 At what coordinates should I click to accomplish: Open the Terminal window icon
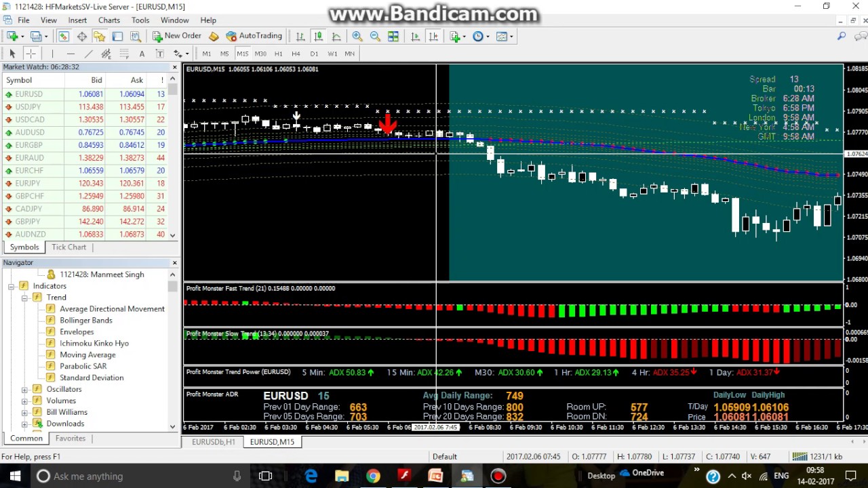(117, 36)
